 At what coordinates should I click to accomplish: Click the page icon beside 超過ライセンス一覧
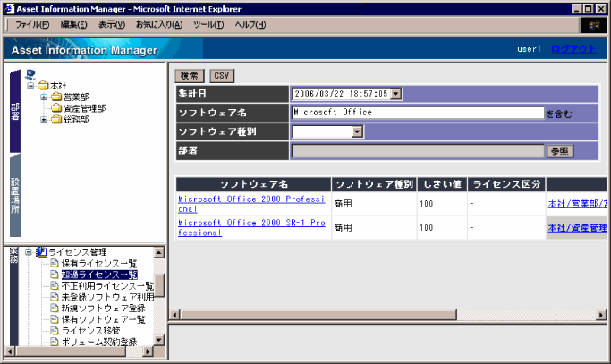pyautogui.click(x=55, y=275)
